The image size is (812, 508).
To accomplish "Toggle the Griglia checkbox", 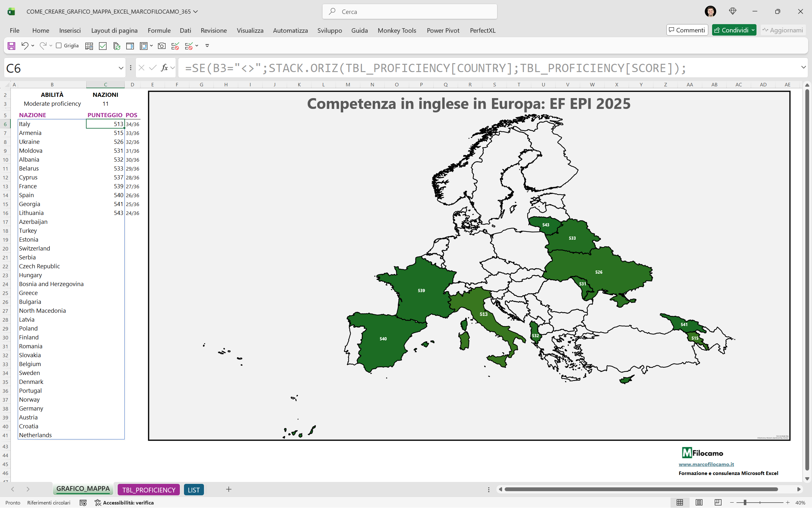I will point(59,45).
